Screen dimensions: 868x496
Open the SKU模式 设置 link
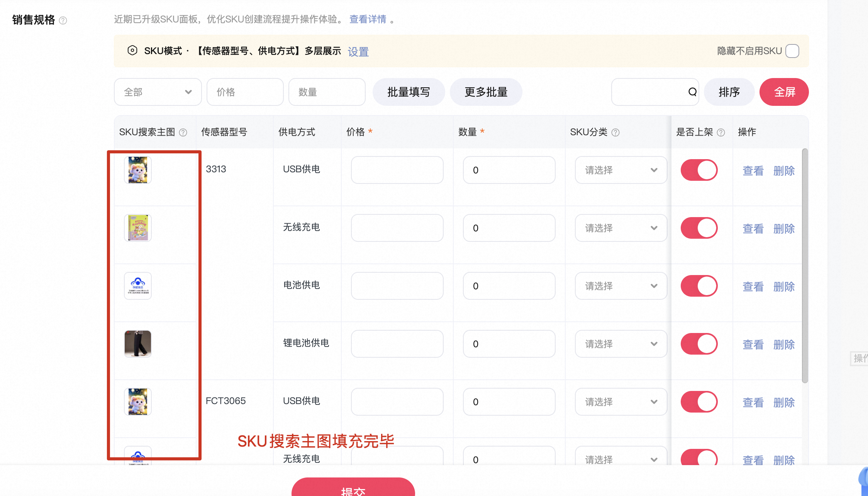coord(358,52)
